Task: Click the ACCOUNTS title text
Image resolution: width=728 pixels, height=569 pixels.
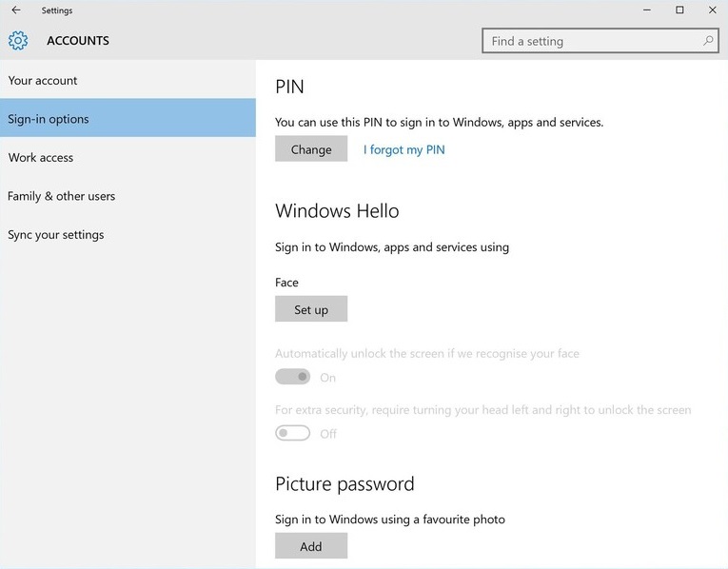Action: click(x=78, y=41)
